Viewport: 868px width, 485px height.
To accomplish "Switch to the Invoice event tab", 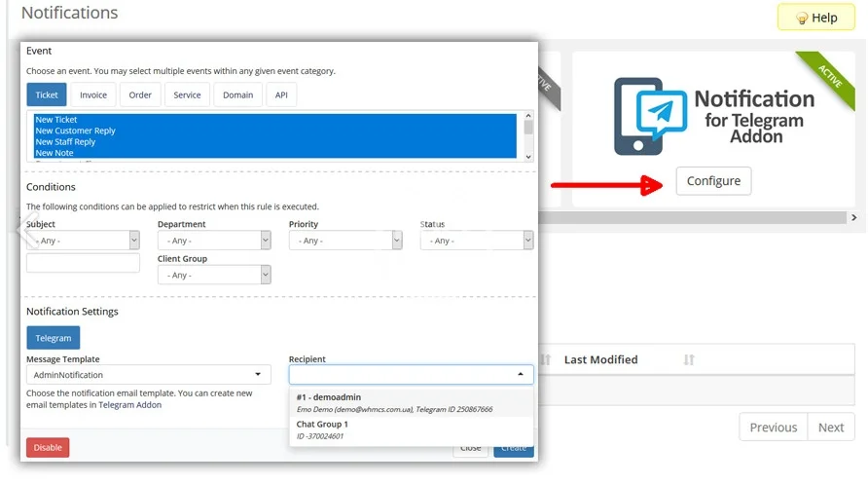I will tap(93, 95).
